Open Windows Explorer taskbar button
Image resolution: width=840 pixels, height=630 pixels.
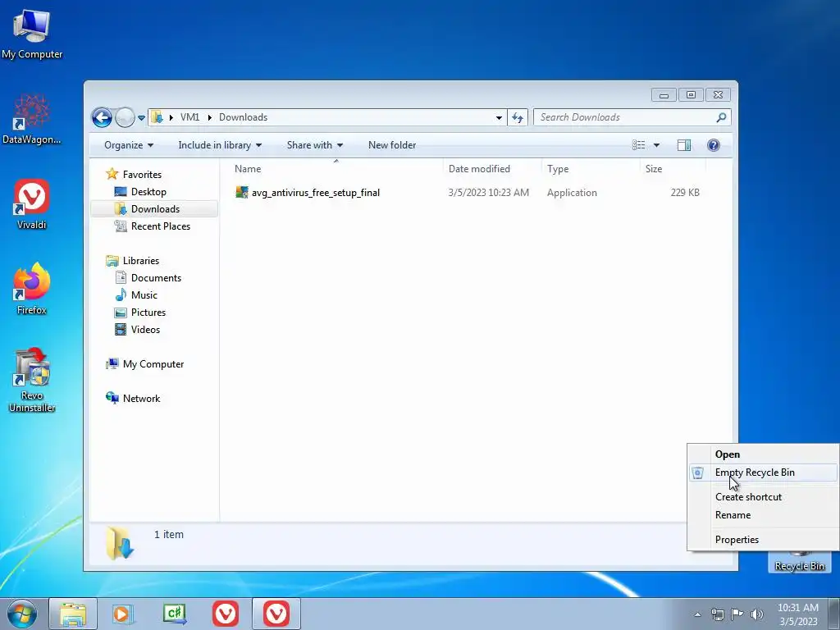[x=73, y=614]
